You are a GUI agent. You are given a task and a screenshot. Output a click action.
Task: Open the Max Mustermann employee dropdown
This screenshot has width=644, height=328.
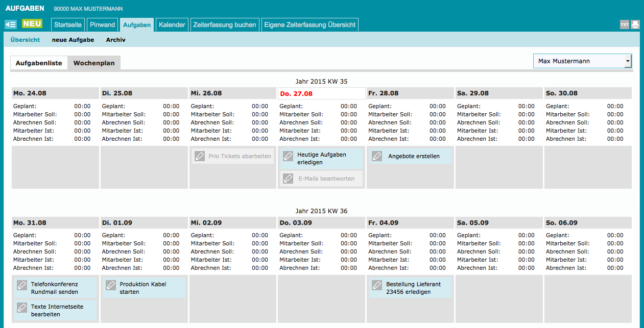pos(582,61)
